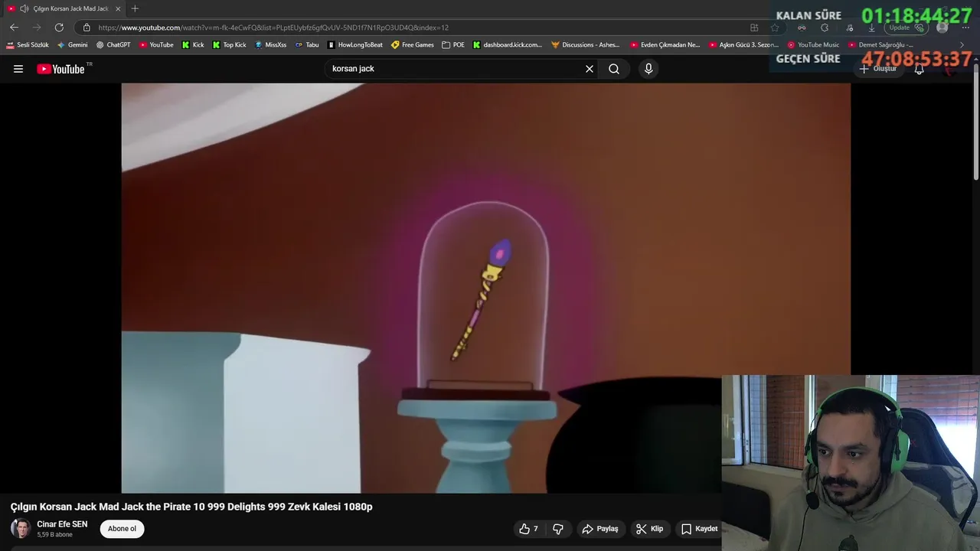Open the Kick bookmark

[193, 45]
